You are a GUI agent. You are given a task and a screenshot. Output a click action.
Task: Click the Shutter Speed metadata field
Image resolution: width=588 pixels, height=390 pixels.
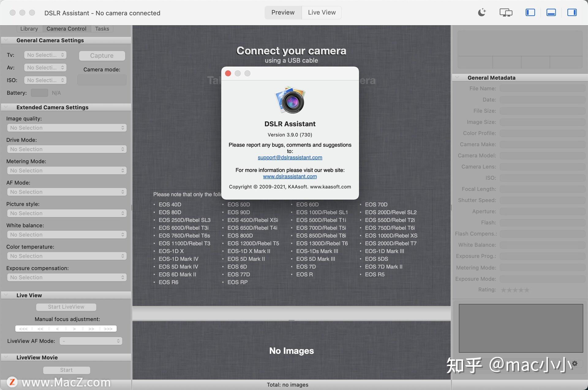pos(542,200)
